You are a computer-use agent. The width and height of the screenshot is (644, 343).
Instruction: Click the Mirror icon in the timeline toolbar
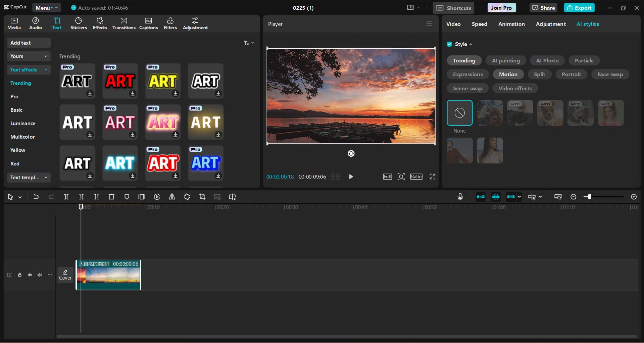pos(172,197)
